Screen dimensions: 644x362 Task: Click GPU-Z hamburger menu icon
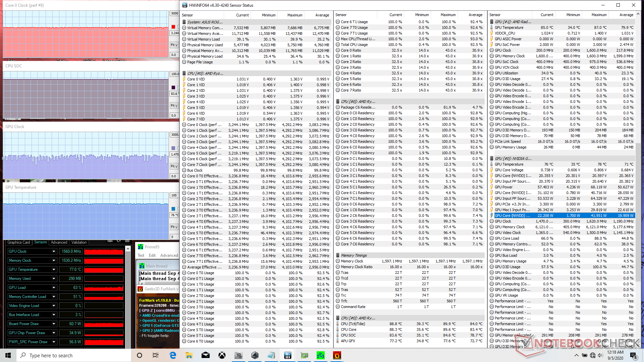(x=127, y=241)
